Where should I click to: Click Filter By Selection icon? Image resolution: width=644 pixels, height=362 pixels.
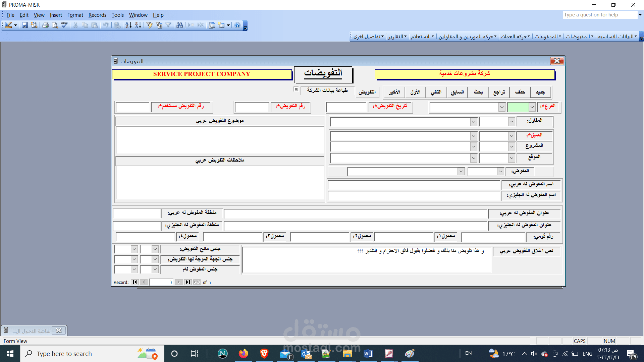point(150,25)
